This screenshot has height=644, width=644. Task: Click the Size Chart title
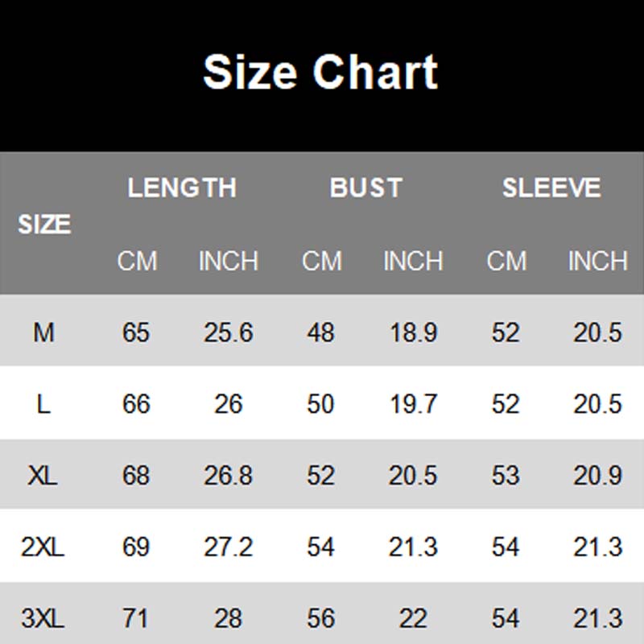[x=320, y=72]
